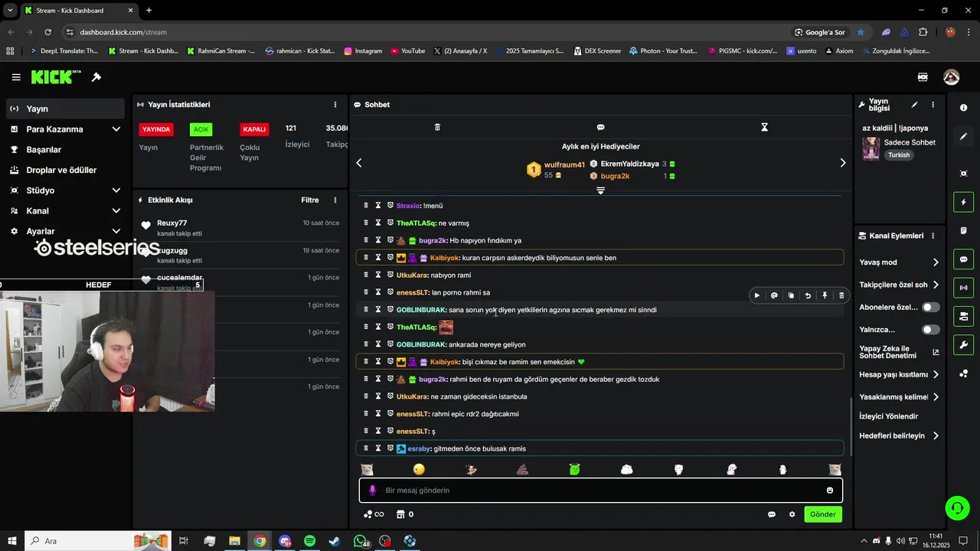Open the Yayın sidebar item
The width and height of the screenshot is (980, 551).
click(x=65, y=109)
